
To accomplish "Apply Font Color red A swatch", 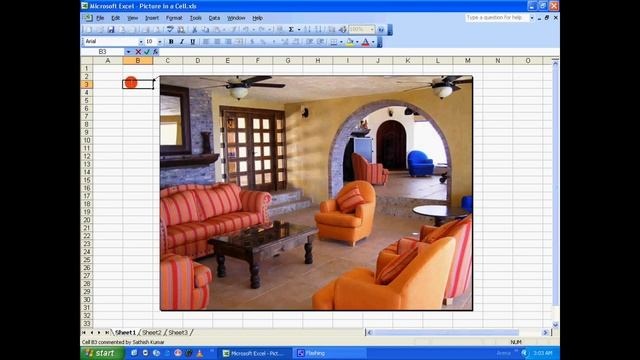I will pos(366,42).
